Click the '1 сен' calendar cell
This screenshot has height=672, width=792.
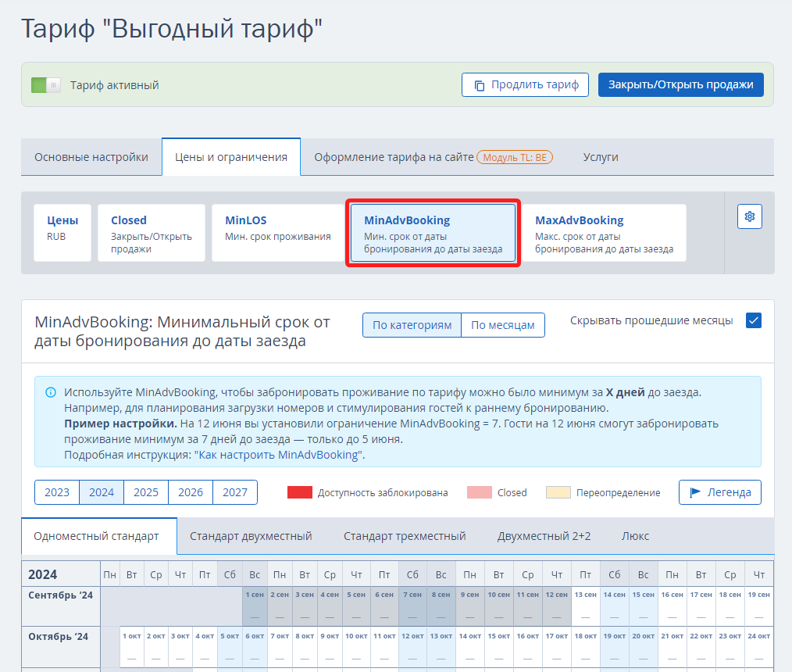point(255,606)
